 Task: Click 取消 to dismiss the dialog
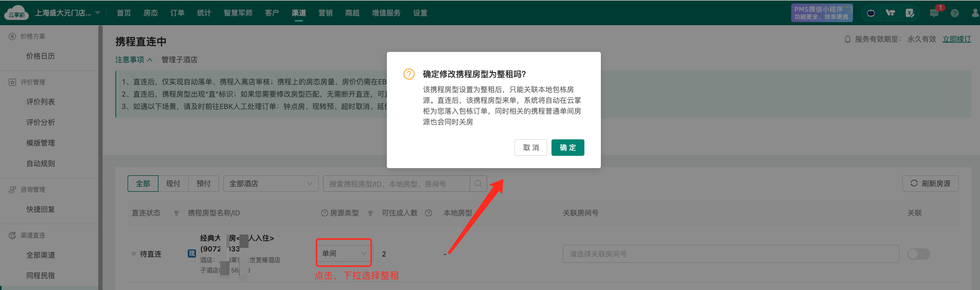tap(530, 148)
